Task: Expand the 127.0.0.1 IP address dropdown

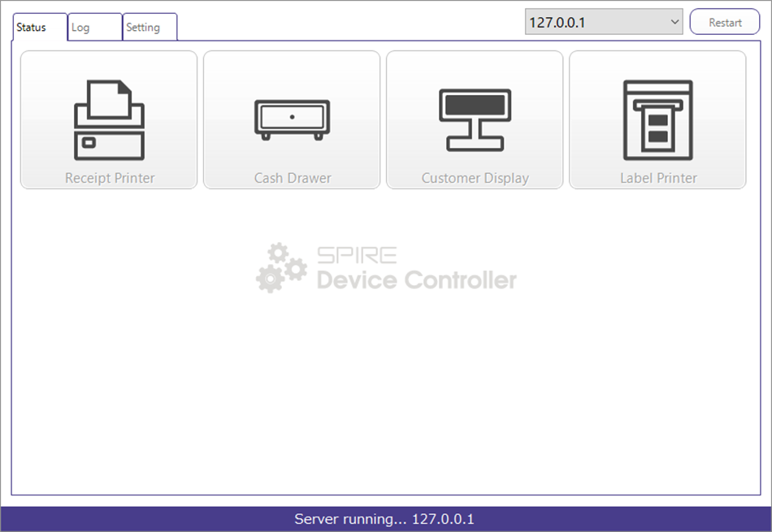Action: [x=604, y=22]
